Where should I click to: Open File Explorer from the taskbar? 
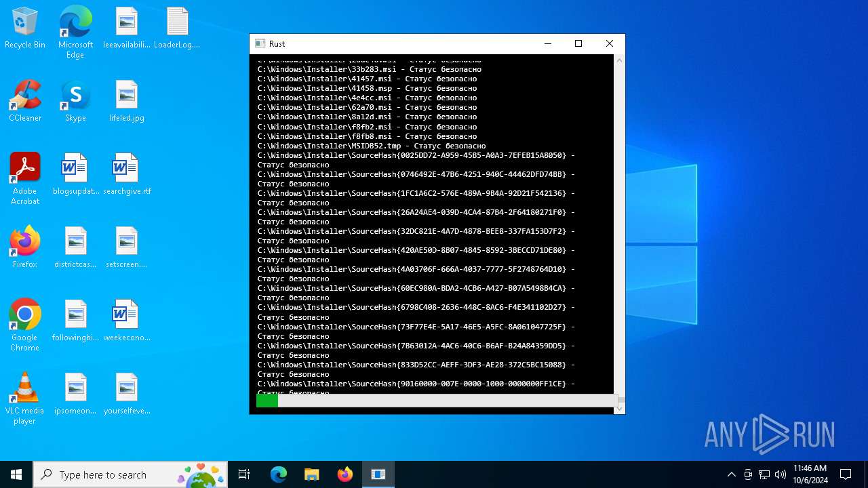point(311,474)
